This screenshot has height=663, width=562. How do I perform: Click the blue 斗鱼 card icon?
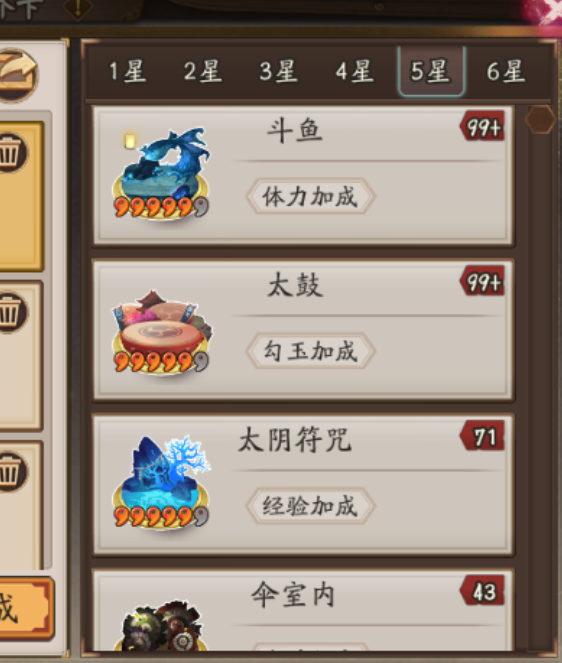click(161, 173)
